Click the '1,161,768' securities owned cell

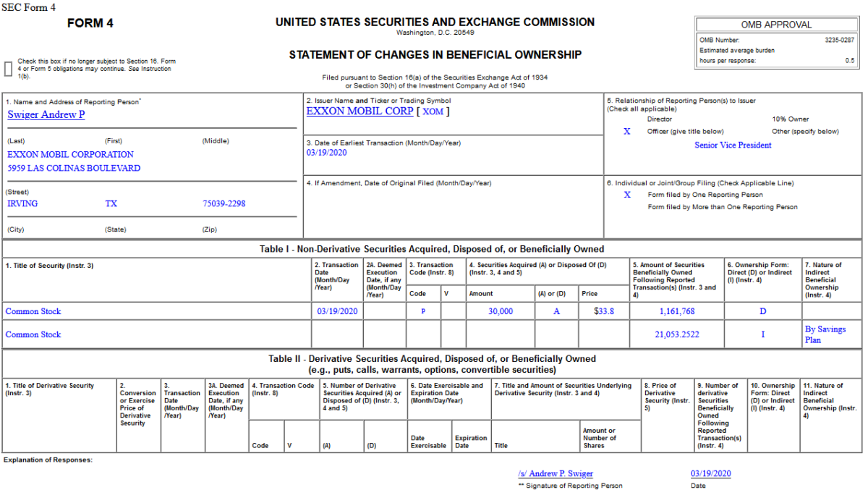[x=677, y=311]
